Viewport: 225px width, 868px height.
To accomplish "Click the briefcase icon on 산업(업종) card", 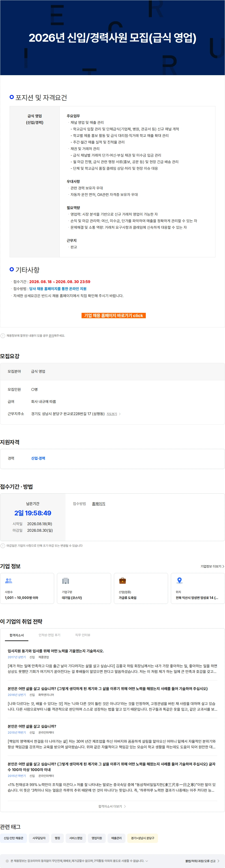I will point(122,580).
